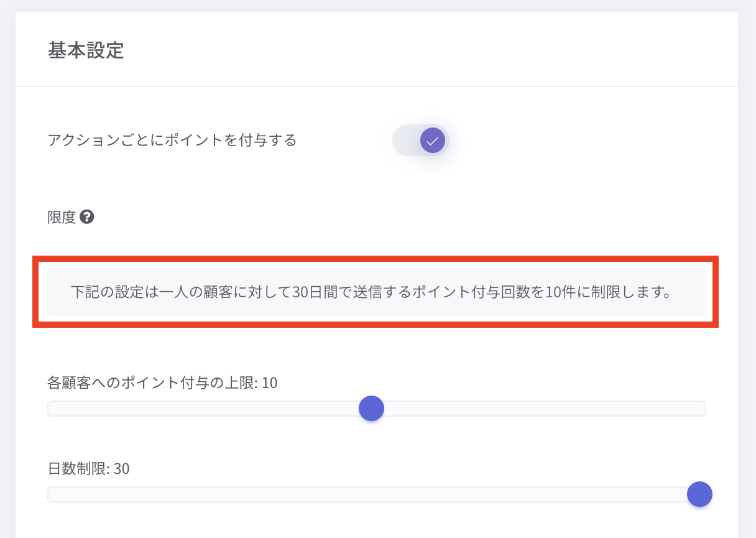Click the far left end of the 日数制限 slider
Screen dimensions: 756x538
(x=50, y=494)
